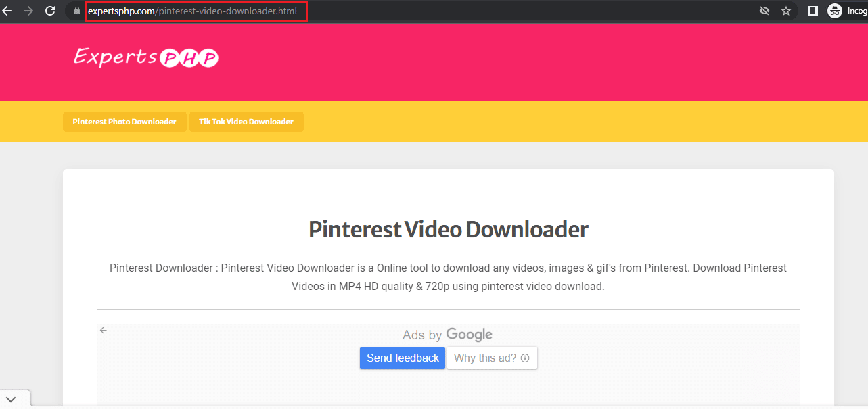Image resolution: width=868 pixels, height=409 pixels.
Task: Click the browser forward arrow
Action: coord(28,11)
